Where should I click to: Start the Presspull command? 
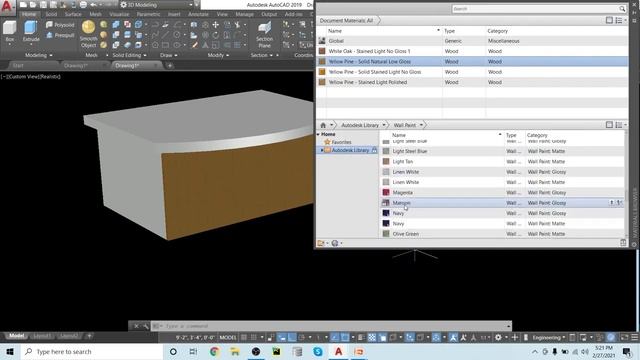coord(60,36)
